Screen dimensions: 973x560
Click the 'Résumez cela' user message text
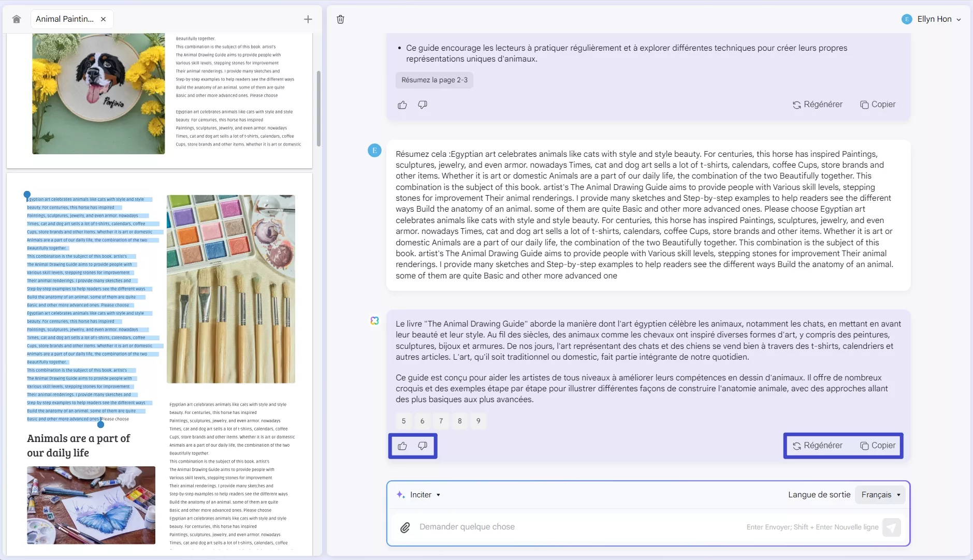click(x=645, y=215)
